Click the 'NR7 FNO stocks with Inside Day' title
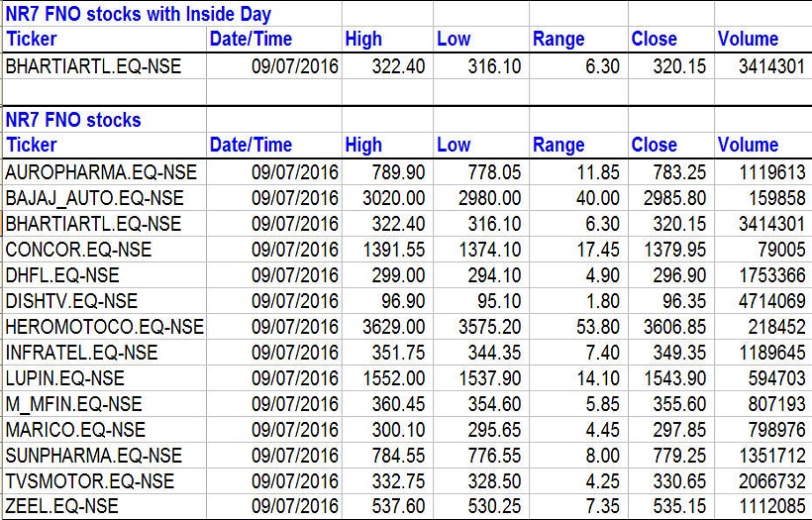 coord(139,14)
